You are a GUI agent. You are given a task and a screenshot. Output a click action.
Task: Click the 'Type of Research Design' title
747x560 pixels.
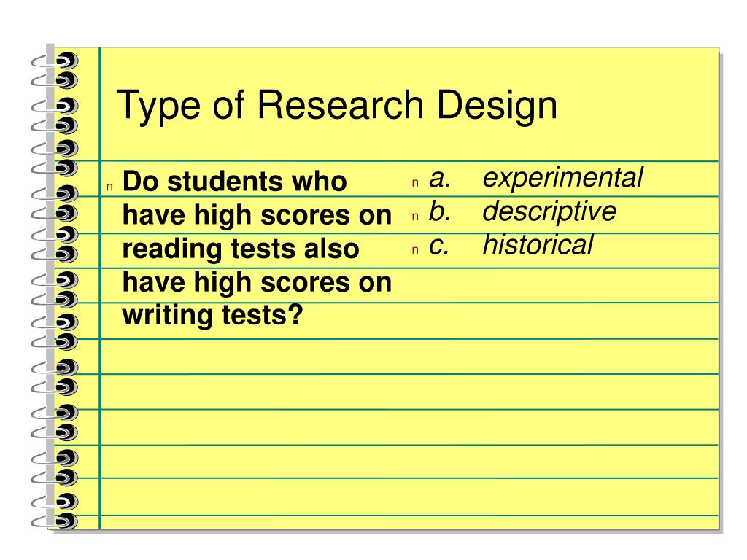coord(337,106)
